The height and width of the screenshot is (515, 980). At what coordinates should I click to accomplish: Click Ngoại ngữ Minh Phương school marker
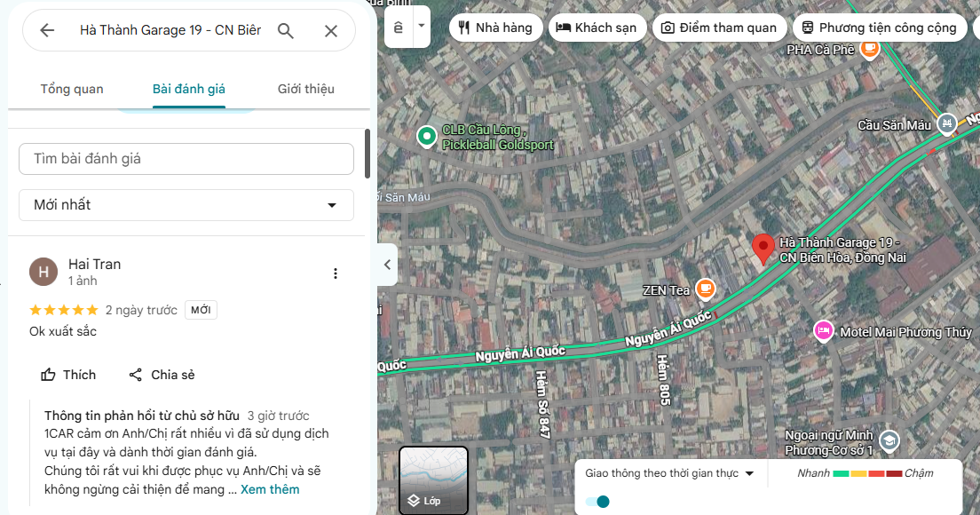click(x=889, y=441)
